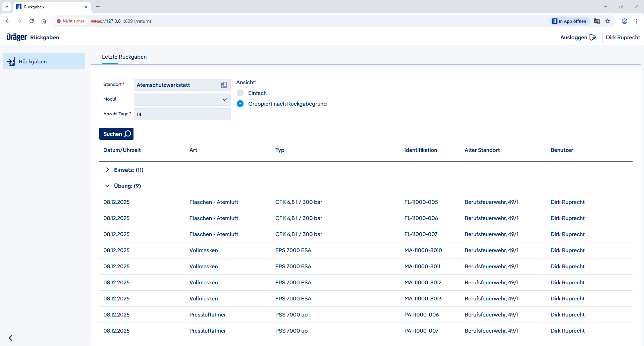Click the Dräger logo
This screenshot has width=644, height=346.
coord(16,37)
